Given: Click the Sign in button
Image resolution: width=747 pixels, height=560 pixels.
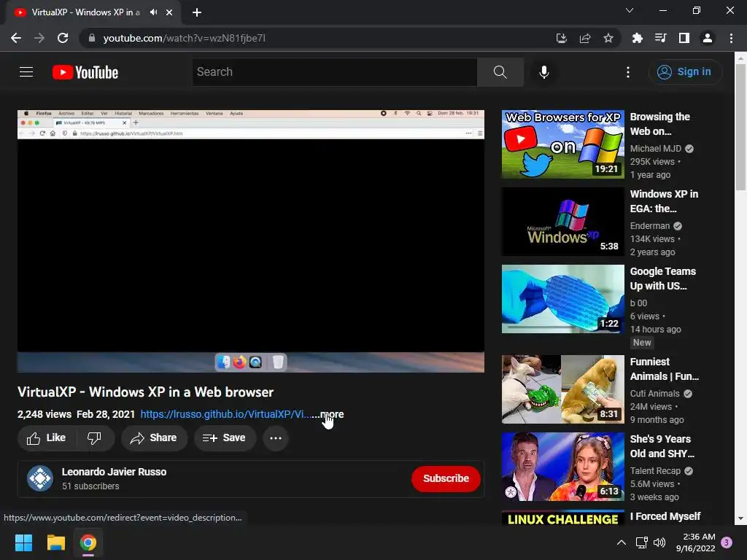Looking at the screenshot, I should coord(684,72).
